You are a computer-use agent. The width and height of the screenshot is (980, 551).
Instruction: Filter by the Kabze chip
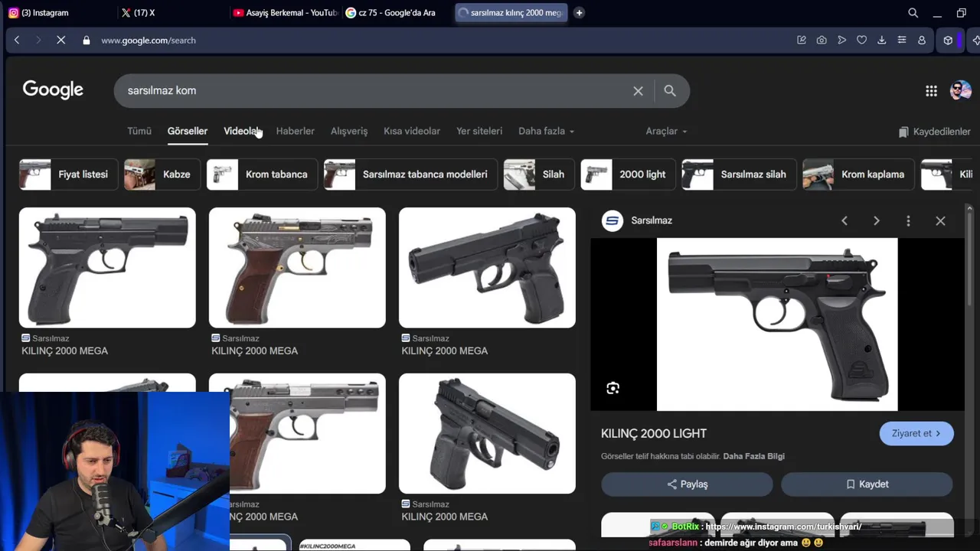click(162, 174)
